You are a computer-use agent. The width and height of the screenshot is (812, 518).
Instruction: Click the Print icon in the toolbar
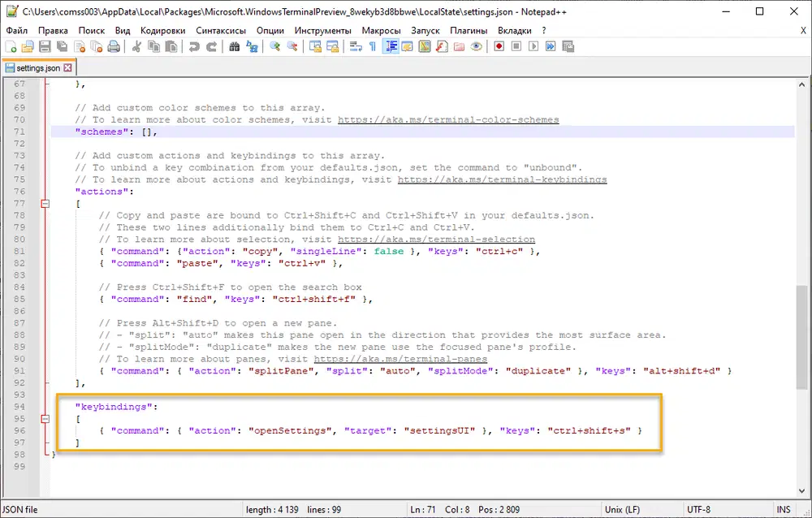[114, 47]
